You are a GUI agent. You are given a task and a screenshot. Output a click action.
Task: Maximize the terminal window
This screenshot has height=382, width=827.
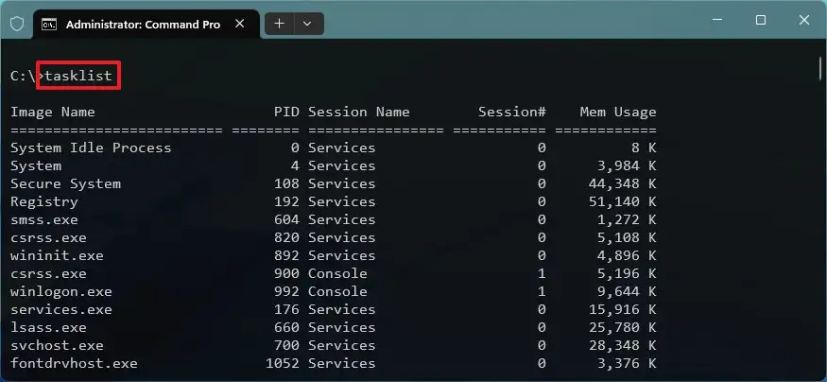tap(761, 20)
